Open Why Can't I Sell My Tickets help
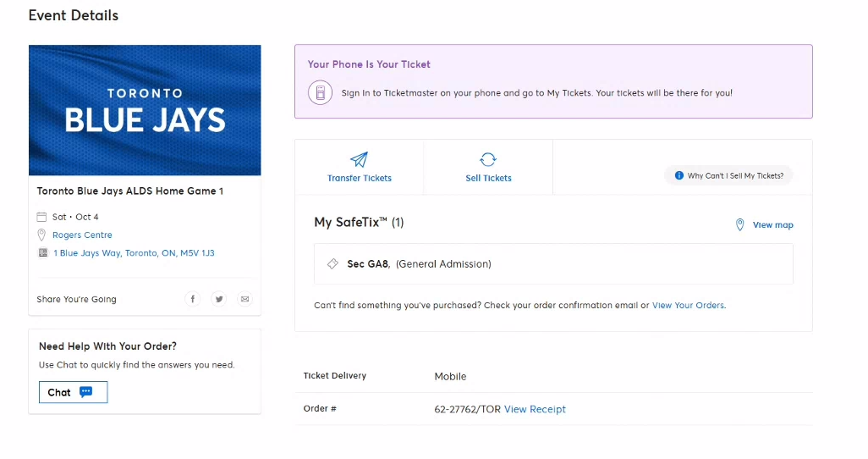 [x=728, y=176]
